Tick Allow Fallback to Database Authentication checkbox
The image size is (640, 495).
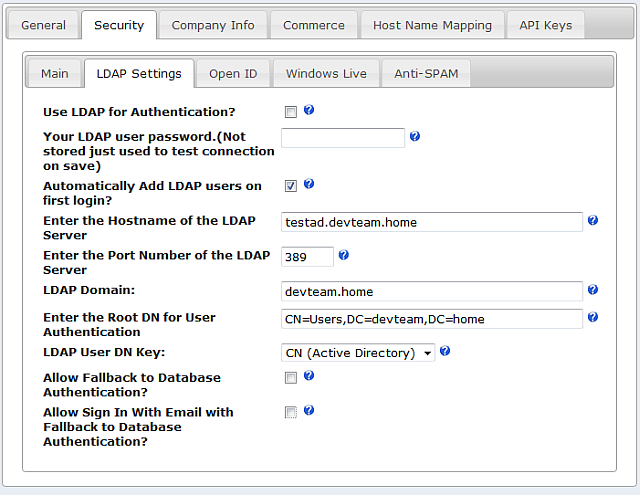[291, 378]
